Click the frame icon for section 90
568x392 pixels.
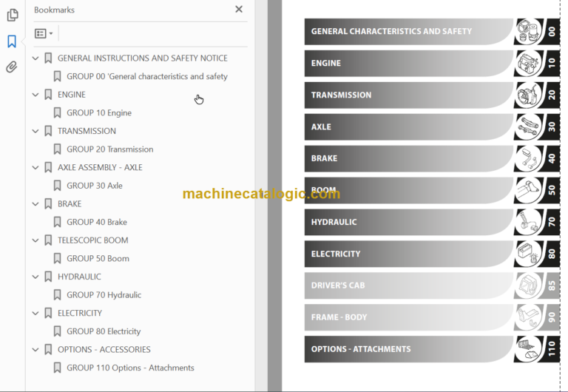point(528,317)
